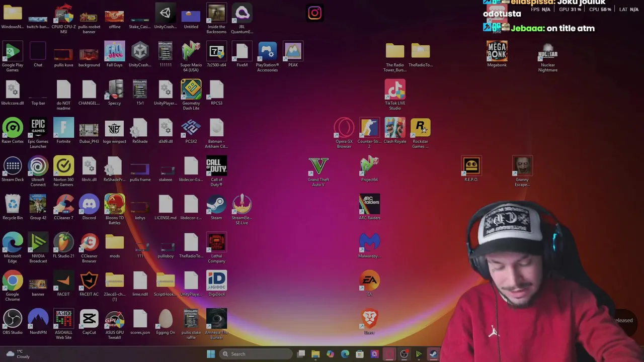Click the taskbar Search box
Viewport: 644px width, 362px height.
tap(256, 354)
